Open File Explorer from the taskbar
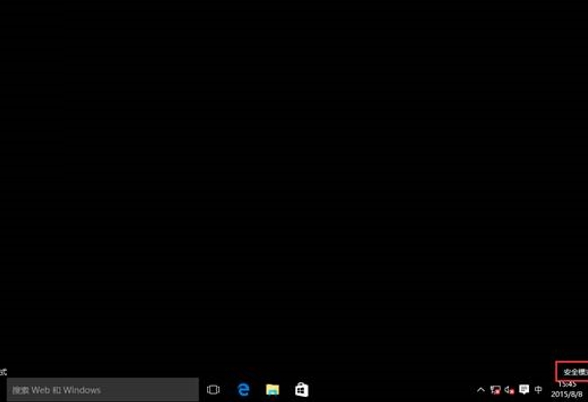The height and width of the screenshot is (402, 588). click(x=273, y=390)
